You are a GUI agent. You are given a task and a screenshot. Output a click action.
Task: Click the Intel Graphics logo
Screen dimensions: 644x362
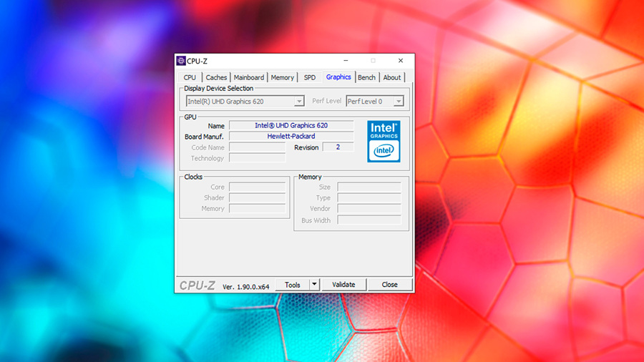[x=384, y=141]
